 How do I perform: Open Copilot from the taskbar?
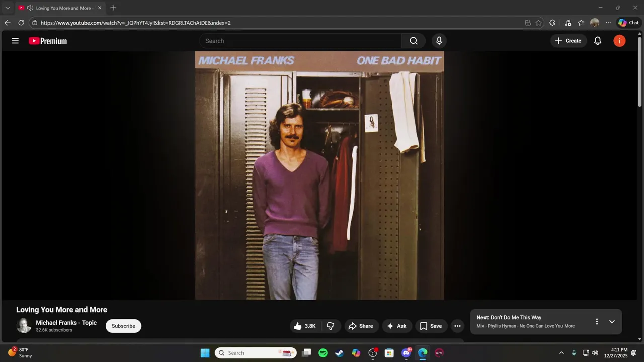(356, 353)
